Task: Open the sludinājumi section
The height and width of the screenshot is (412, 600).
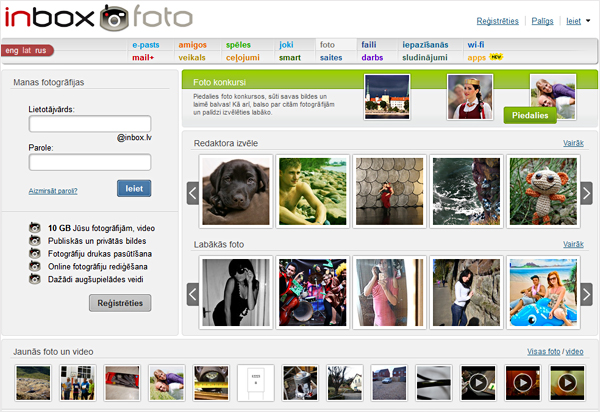Action: point(424,57)
